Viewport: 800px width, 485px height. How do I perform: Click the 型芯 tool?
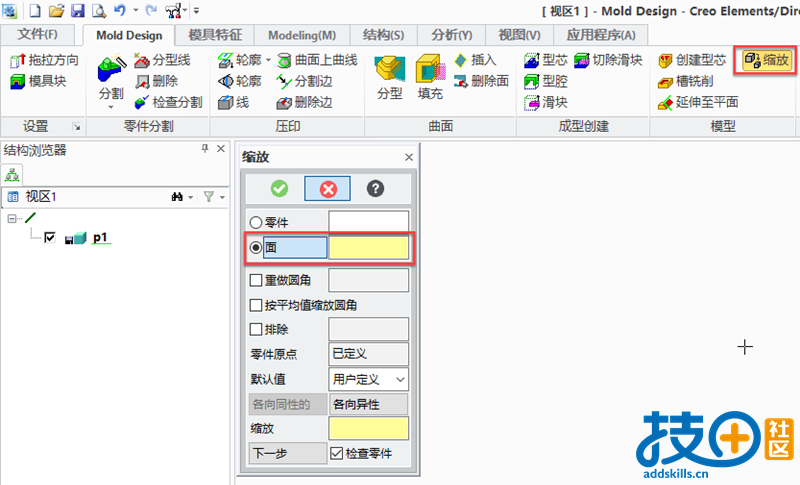pos(545,60)
